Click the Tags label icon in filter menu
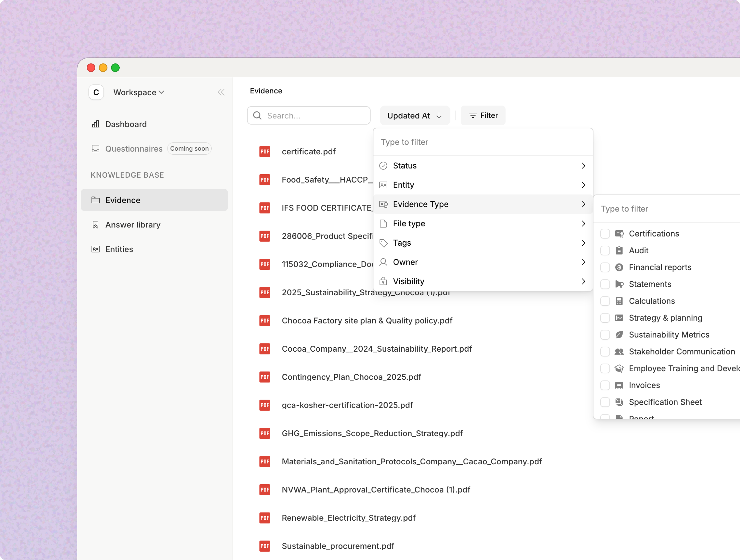740x560 pixels. tap(383, 243)
